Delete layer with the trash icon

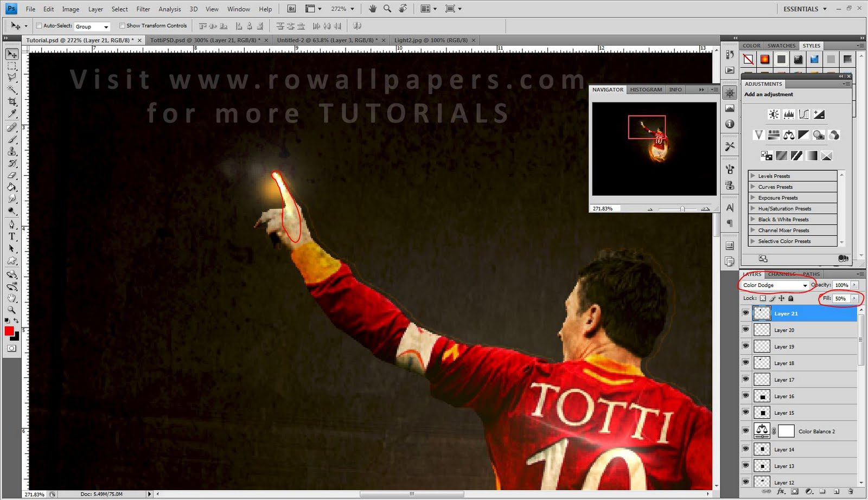851,492
